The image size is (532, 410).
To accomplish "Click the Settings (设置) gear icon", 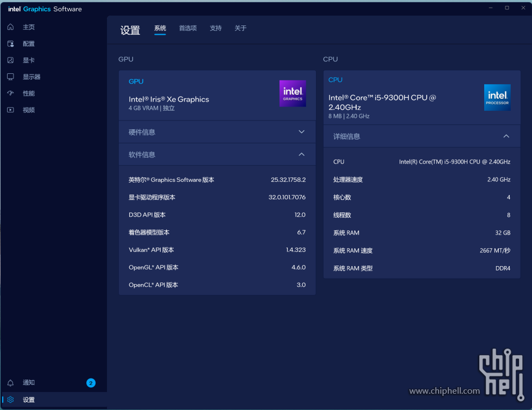I will click(10, 400).
